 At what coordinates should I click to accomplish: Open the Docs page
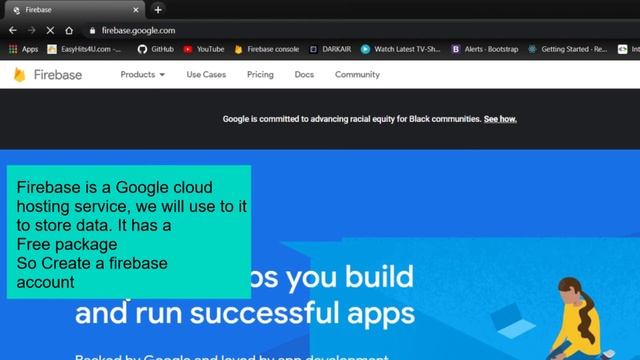pyautogui.click(x=304, y=75)
